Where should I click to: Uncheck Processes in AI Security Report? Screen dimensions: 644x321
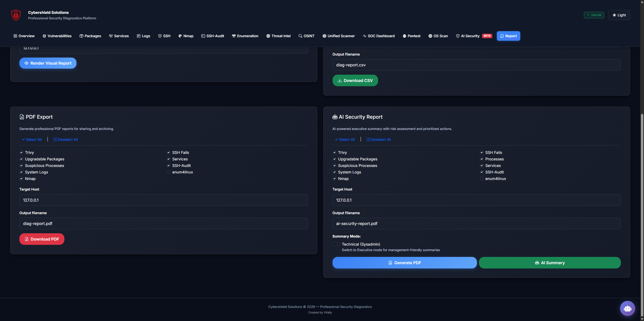(481, 159)
